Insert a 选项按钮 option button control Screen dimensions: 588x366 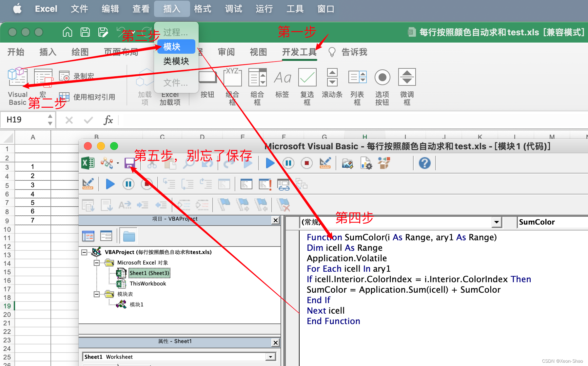(382, 87)
